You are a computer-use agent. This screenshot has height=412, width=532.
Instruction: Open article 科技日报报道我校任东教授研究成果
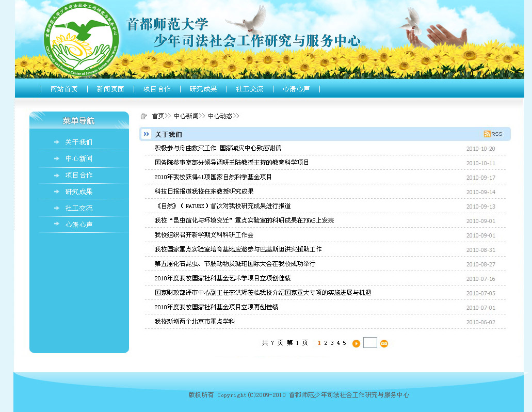[204, 192]
